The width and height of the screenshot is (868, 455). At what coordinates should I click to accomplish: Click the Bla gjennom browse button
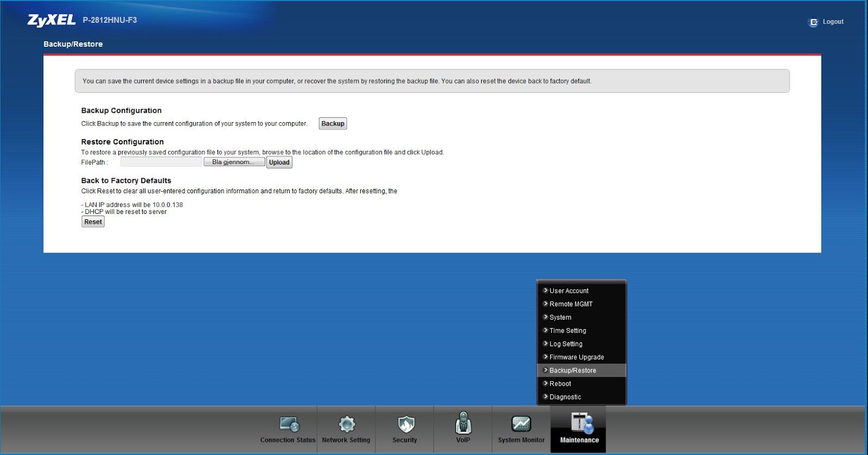pos(234,162)
